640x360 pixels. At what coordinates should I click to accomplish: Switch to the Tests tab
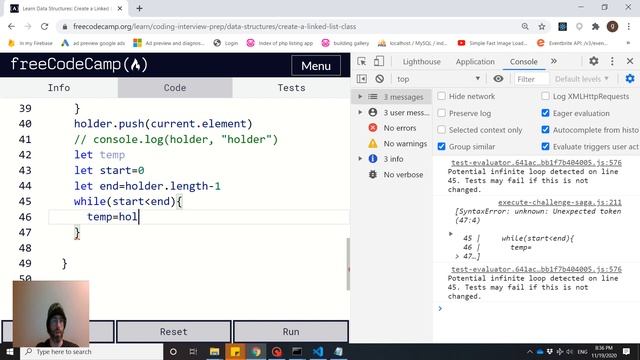(291, 88)
